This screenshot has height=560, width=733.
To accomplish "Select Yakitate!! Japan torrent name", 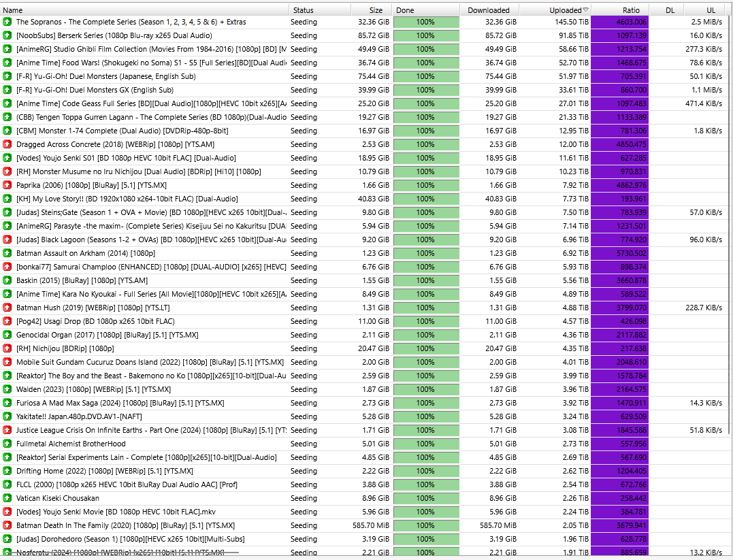I will point(79,416).
